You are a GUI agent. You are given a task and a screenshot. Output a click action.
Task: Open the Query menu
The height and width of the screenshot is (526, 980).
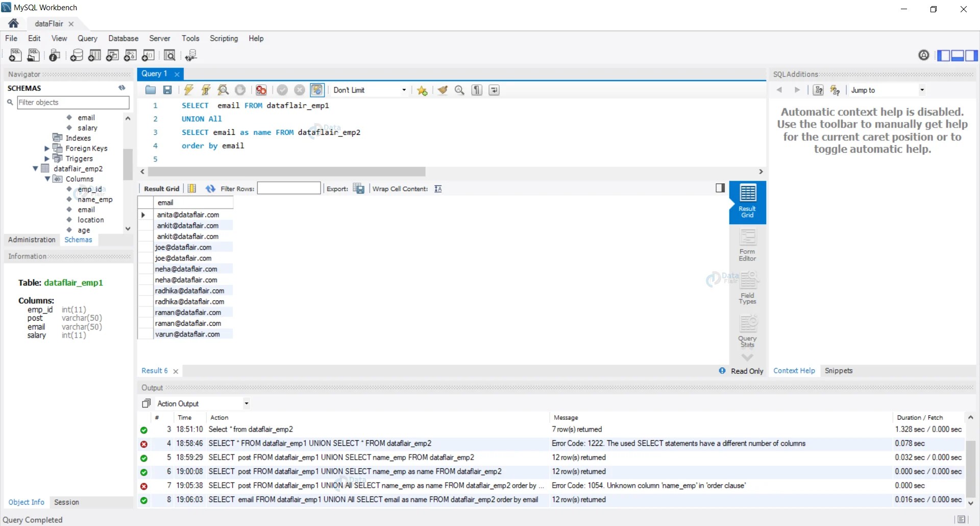point(87,38)
